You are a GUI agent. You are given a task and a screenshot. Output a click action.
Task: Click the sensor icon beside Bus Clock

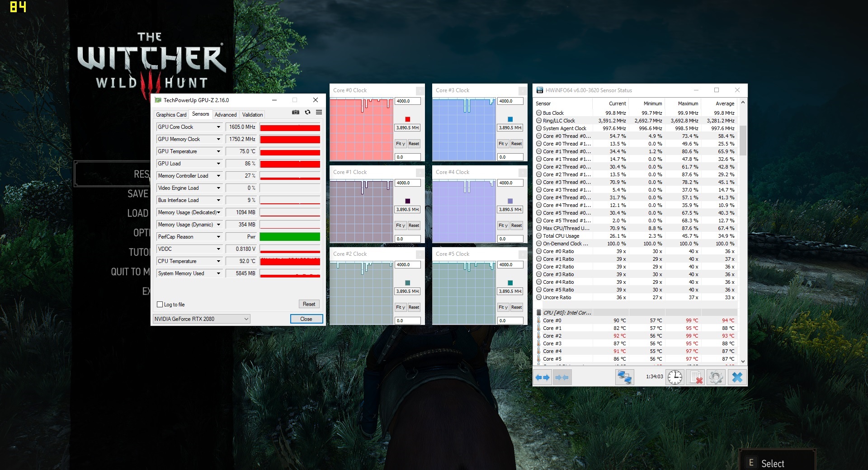(539, 113)
